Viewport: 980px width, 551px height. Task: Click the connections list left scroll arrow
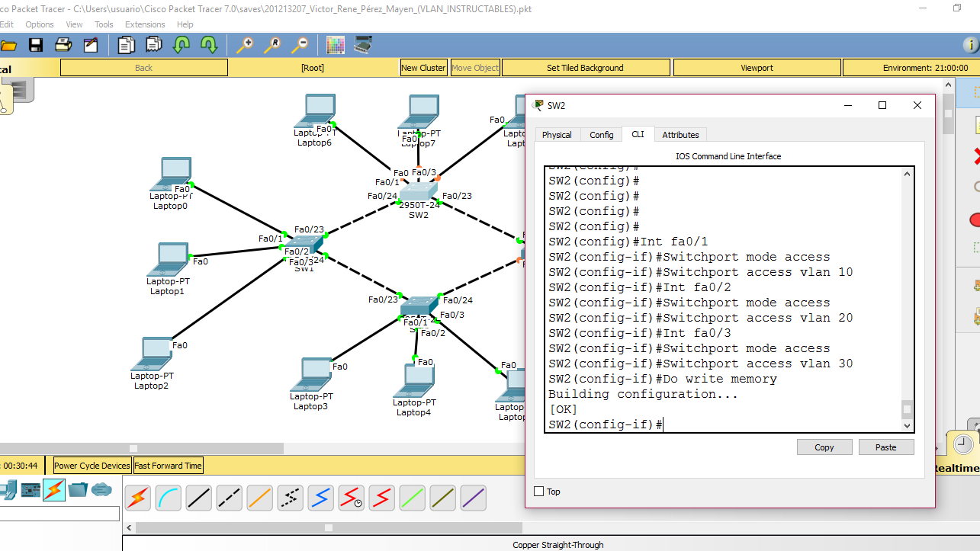pyautogui.click(x=129, y=527)
